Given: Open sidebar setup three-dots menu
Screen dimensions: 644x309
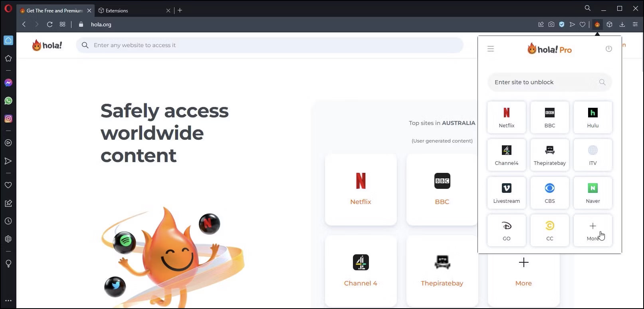Looking at the screenshot, I should click(x=8, y=301).
